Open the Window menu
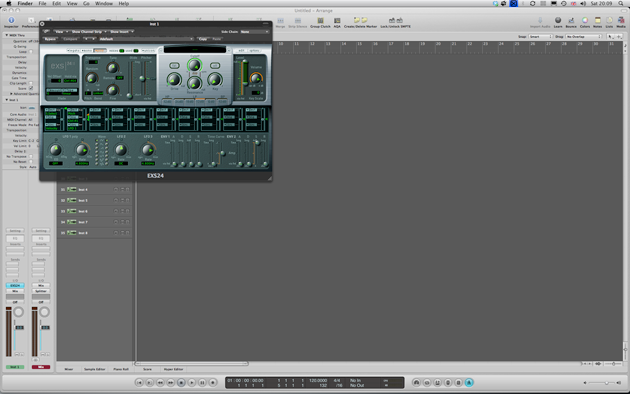Viewport: 630px width, 394px height. point(104,4)
